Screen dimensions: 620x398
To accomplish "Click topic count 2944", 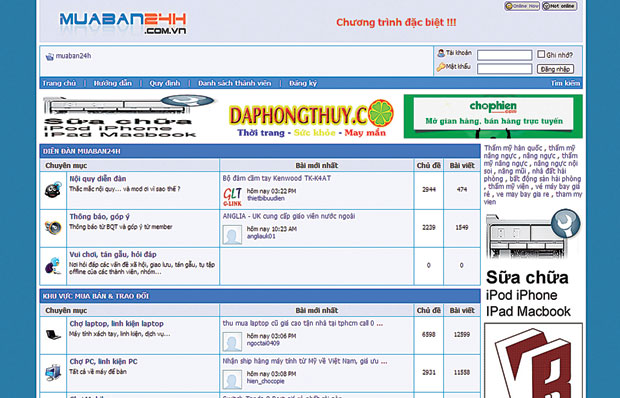I will pos(429,190).
